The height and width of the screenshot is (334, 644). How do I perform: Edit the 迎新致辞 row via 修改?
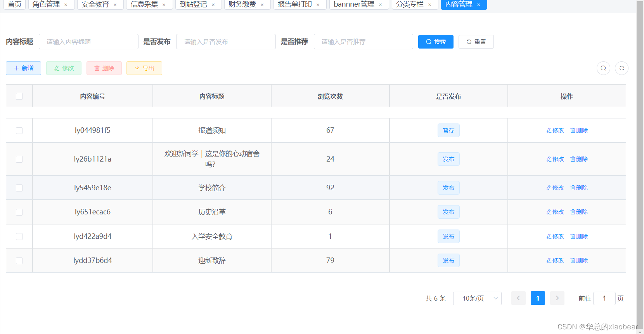pyautogui.click(x=555, y=261)
